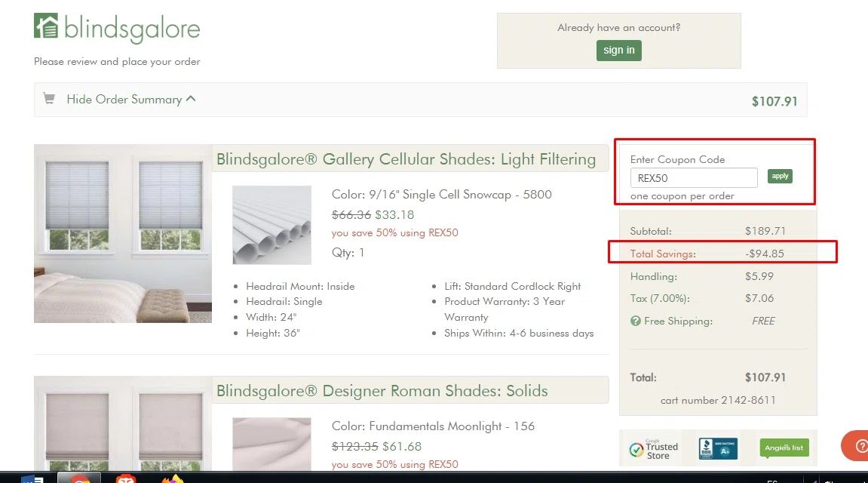Click the Free Shipping question mark icon

pyautogui.click(x=636, y=321)
